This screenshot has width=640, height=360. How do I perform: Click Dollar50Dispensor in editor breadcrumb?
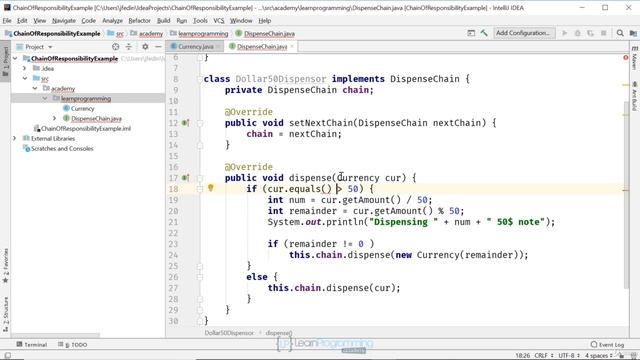click(x=229, y=333)
